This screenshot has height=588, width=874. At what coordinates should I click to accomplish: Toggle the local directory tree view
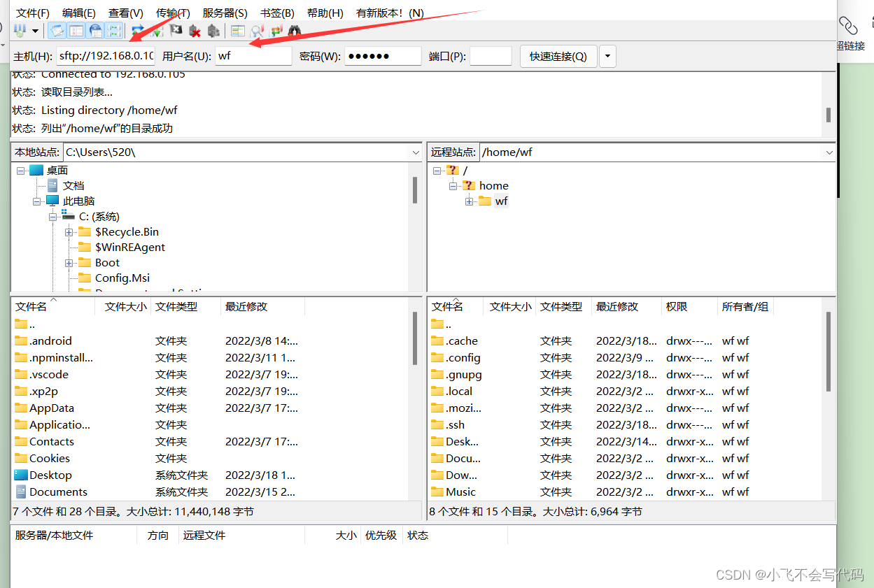point(76,30)
